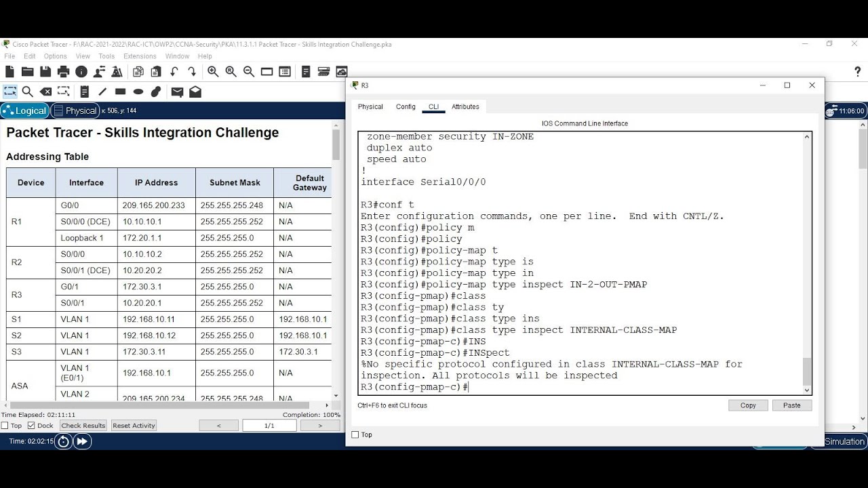The image size is (868, 488).
Task: Reset zoom with the magnifier R icon
Action: click(x=231, y=72)
